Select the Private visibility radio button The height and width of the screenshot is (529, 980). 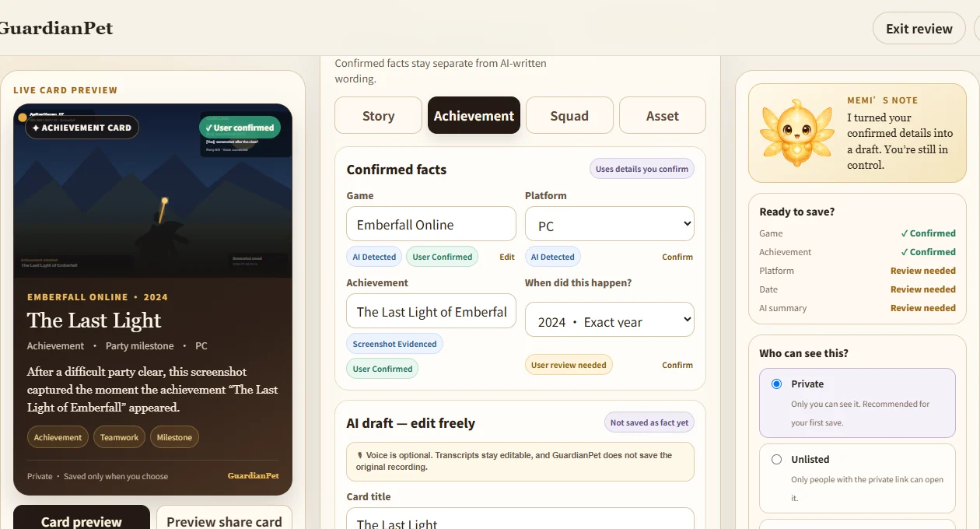[776, 384]
